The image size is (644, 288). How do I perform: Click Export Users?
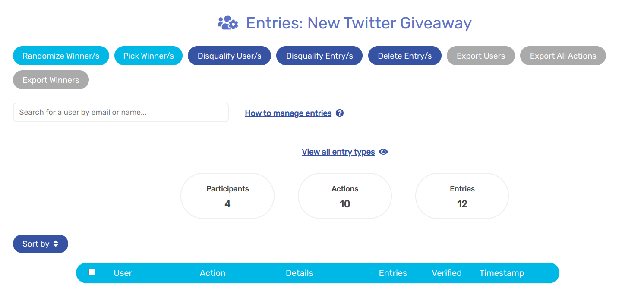pyautogui.click(x=480, y=56)
